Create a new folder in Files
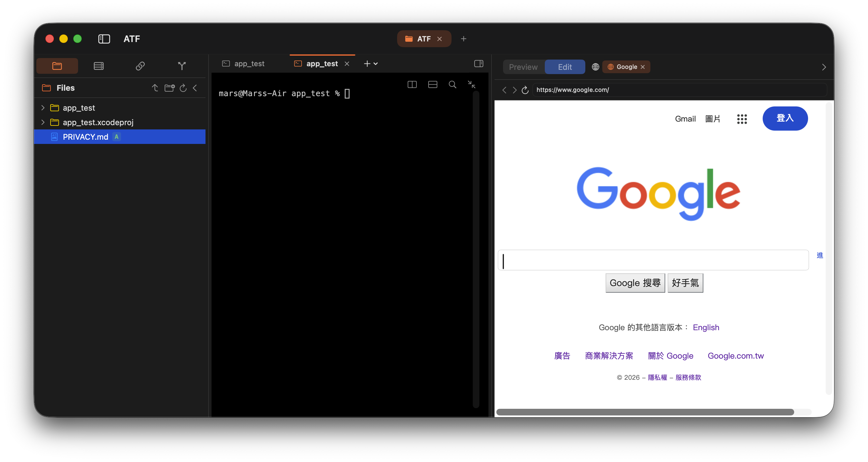Screen dimensions: 868x462 (169, 88)
